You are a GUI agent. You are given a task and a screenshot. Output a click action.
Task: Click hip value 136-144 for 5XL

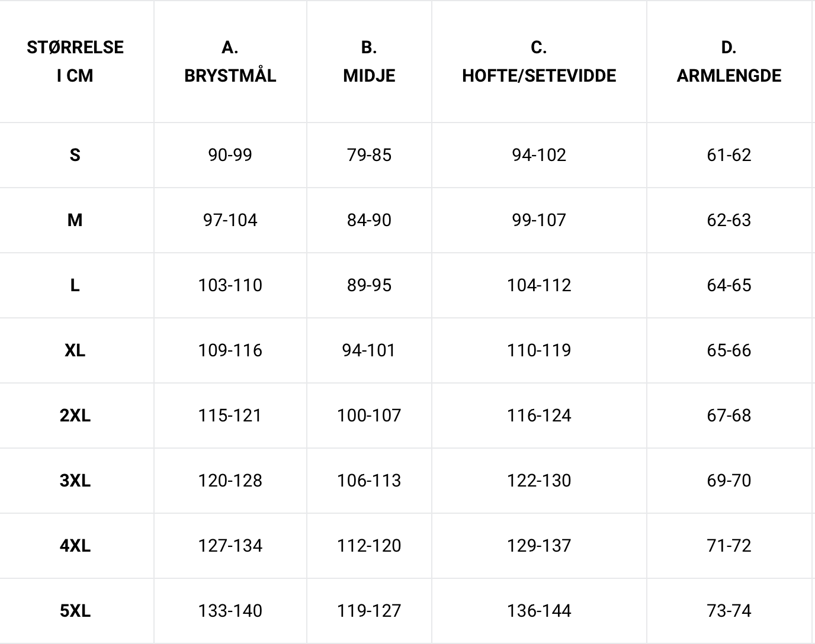pyautogui.click(x=539, y=611)
